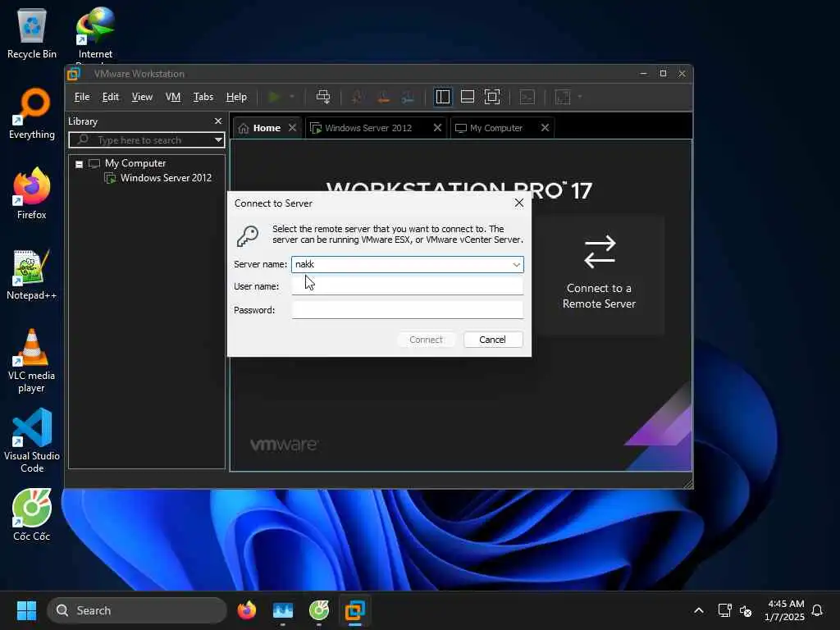Click the VMware Workstation taskbar icon
Screen dimensions: 840x630
(x=355, y=610)
